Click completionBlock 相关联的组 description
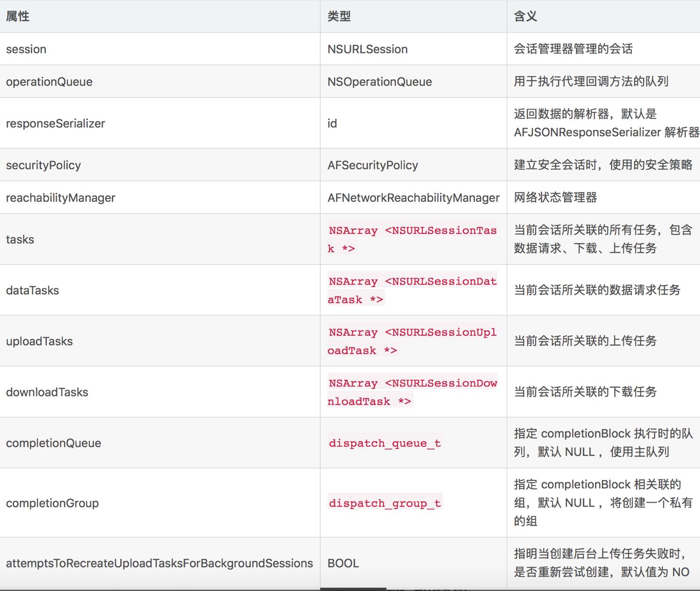Screen dimensions: 700x591 603,503
